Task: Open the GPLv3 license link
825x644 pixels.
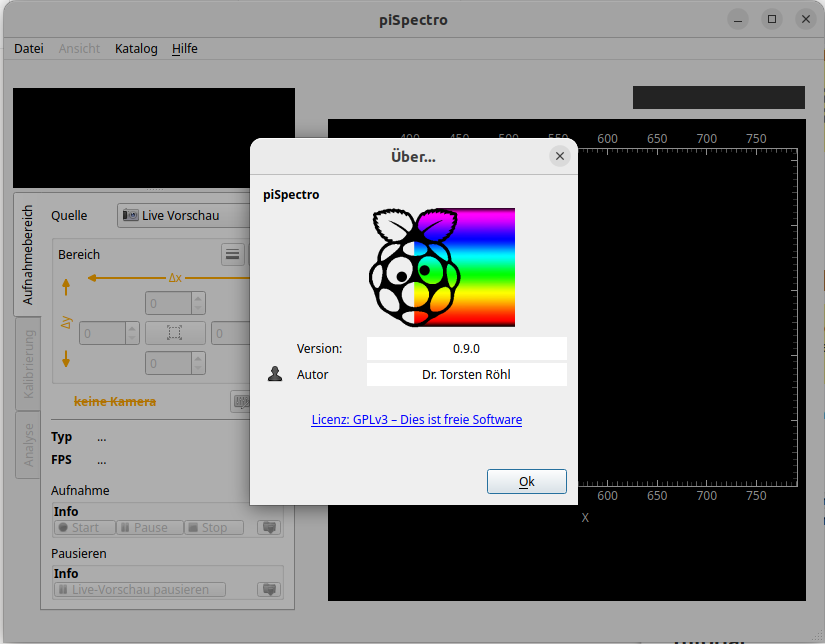Action: (x=416, y=420)
